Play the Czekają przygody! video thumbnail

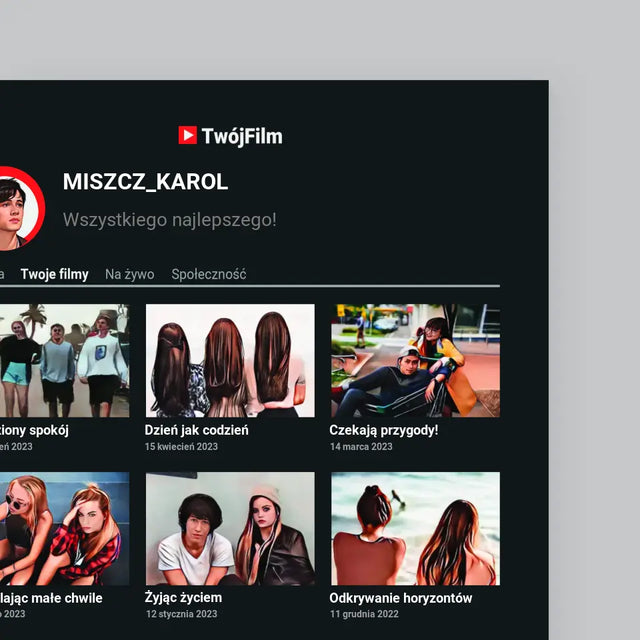tap(415, 360)
